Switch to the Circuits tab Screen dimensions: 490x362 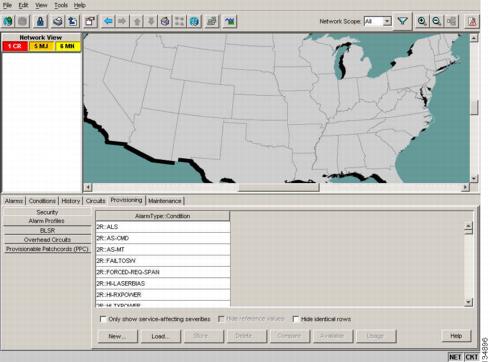(x=95, y=201)
